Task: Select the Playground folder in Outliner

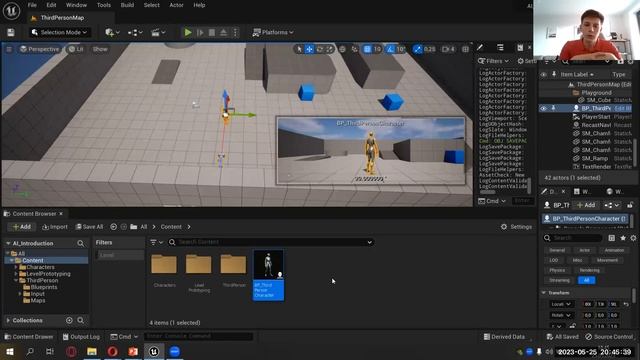Action: tap(596, 93)
